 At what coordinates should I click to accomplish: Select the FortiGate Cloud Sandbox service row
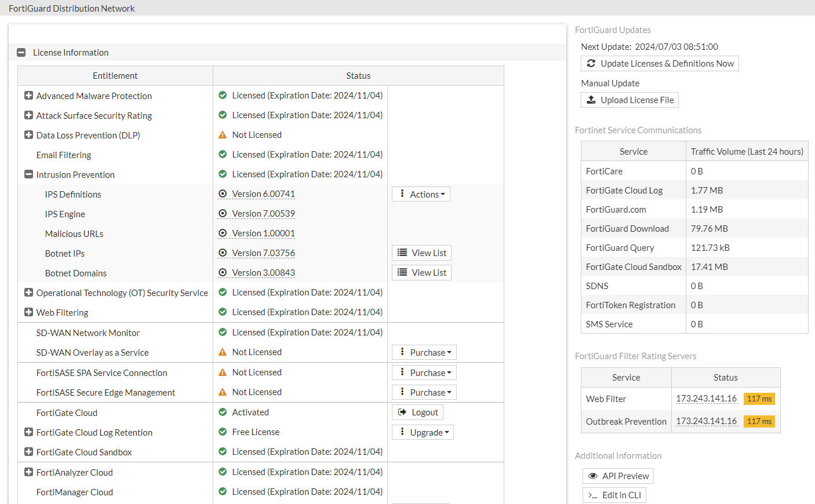pyautogui.click(x=694, y=266)
